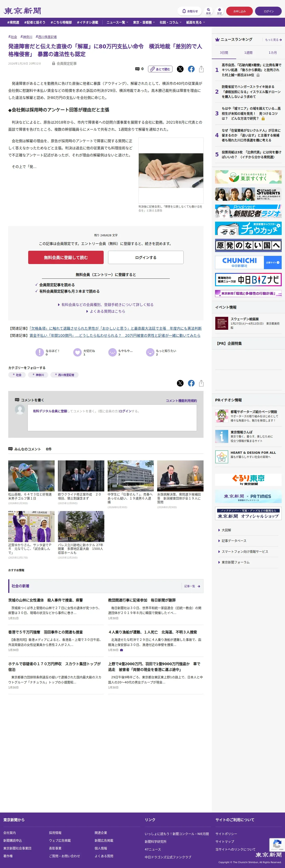Expand the 社説・コラム dropdown menu

171,22
